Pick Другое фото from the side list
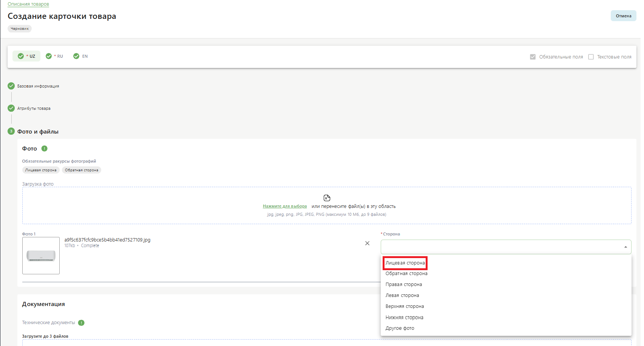Image resolution: width=644 pixels, height=346 pixels. point(400,328)
